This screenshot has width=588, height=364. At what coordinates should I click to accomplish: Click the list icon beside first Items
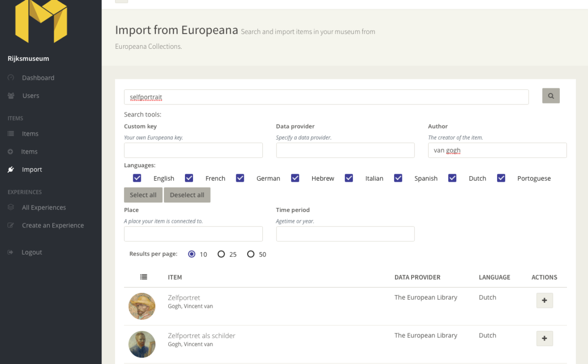(x=11, y=134)
